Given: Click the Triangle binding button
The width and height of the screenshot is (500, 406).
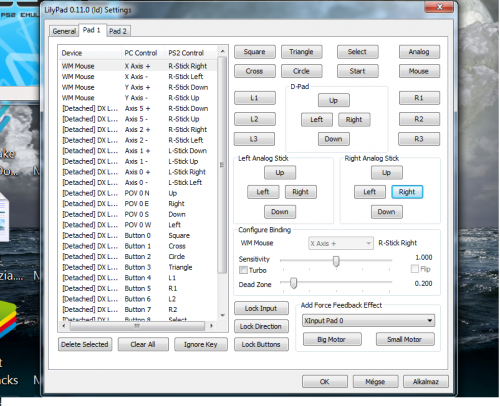Looking at the screenshot, I should pos(301,52).
